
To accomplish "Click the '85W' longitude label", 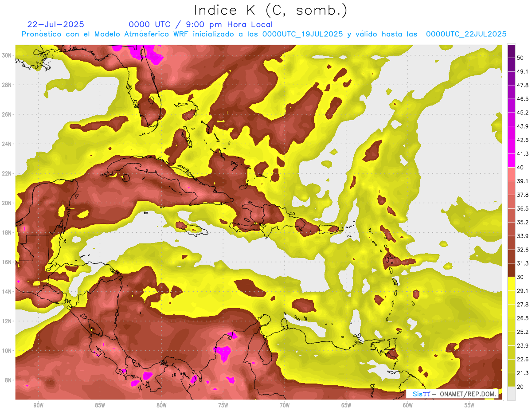I will click(100, 405).
